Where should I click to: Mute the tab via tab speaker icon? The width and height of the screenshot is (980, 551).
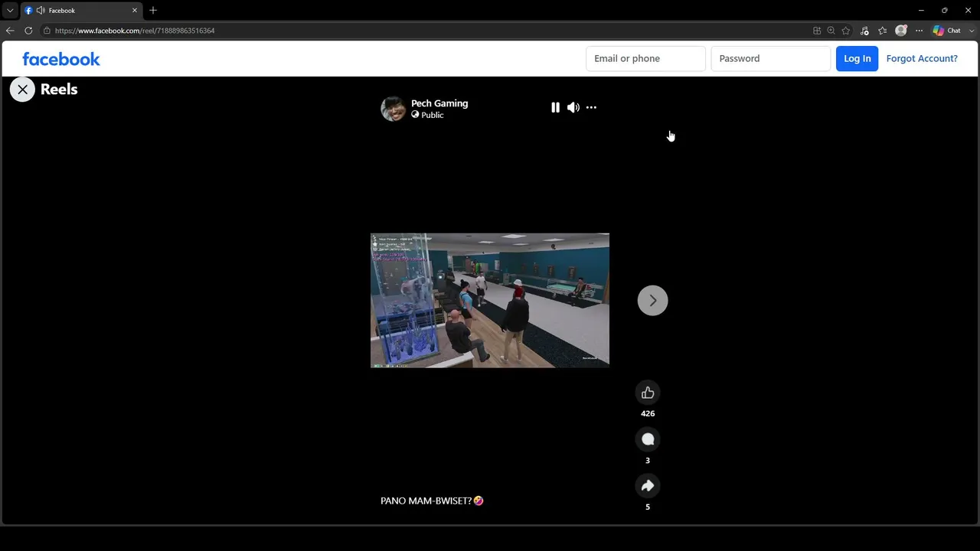(41, 11)
